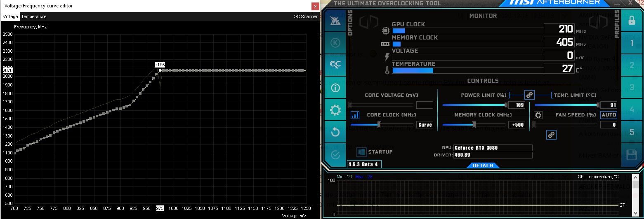Click the GPU clock 210 MHz readout
The height and width of the screenshot is (219, 644).
click(x=560, y=29)
